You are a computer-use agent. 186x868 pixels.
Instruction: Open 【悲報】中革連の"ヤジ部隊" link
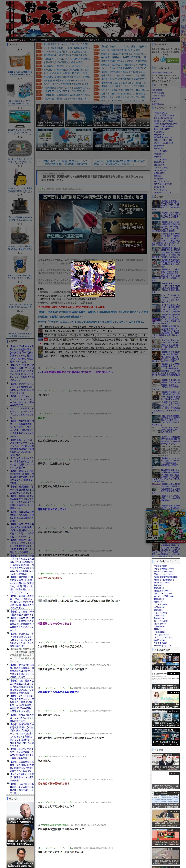click(x=93, y=314)
